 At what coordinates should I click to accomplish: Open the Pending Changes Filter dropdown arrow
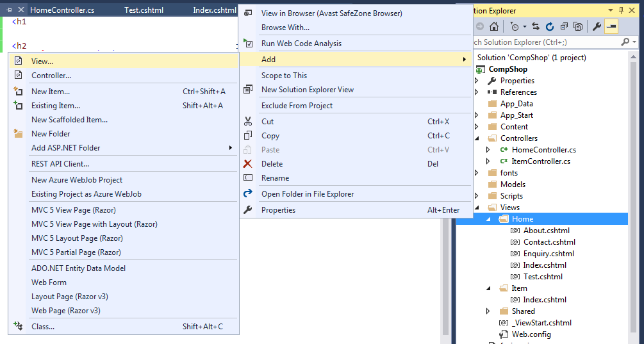point(524,27)
